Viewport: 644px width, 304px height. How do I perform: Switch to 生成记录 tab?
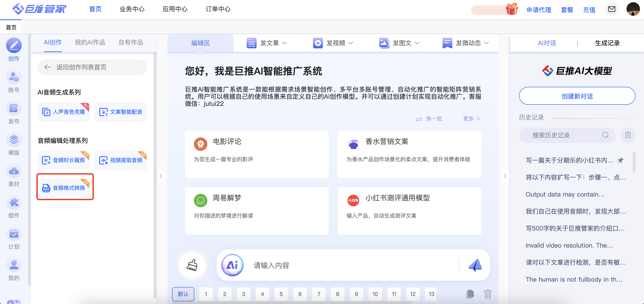[607, 43]
